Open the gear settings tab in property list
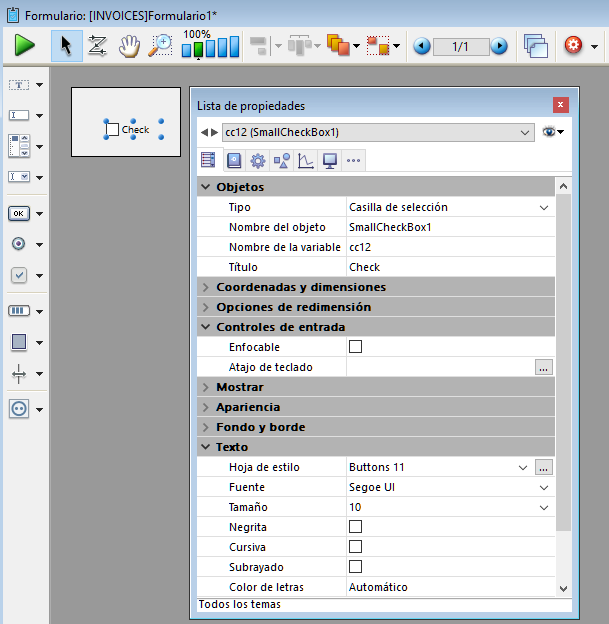Screen dimensions: 609x624 [x=257, y=160]
